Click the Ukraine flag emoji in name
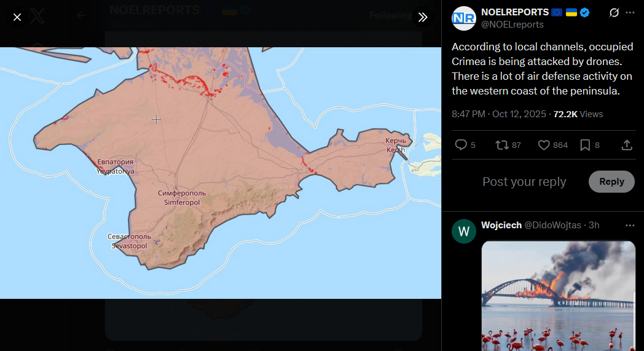The height and width of the screenshot is (351, 644). pos(571,12)
